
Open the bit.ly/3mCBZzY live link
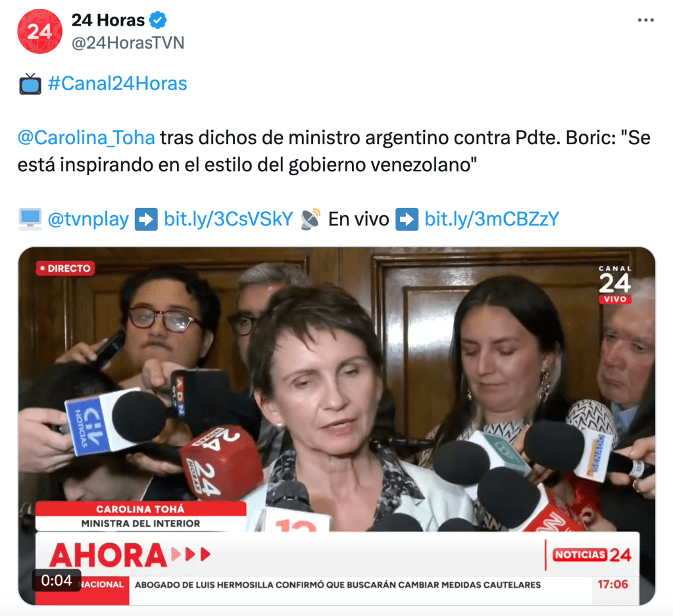(492, 219)
